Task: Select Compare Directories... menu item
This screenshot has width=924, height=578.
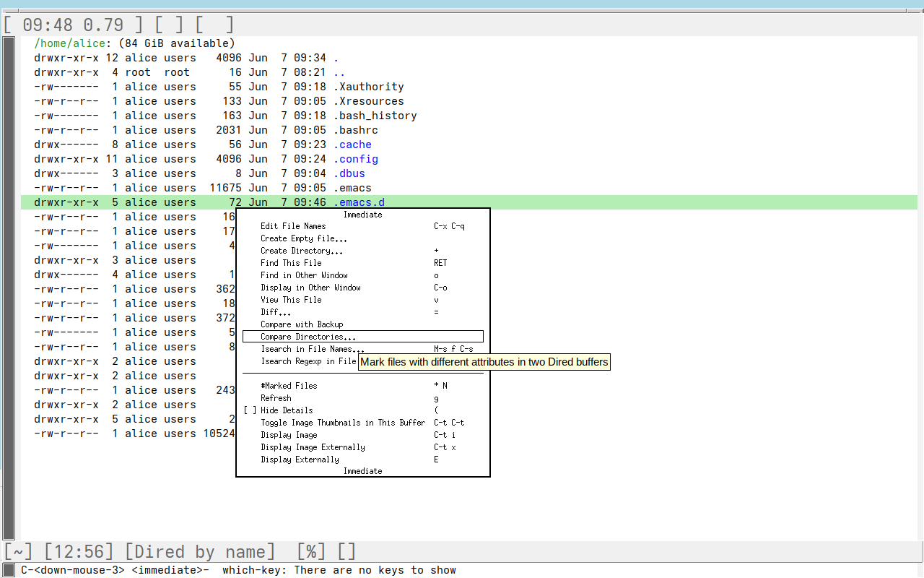Action: (x=363, y=337)
